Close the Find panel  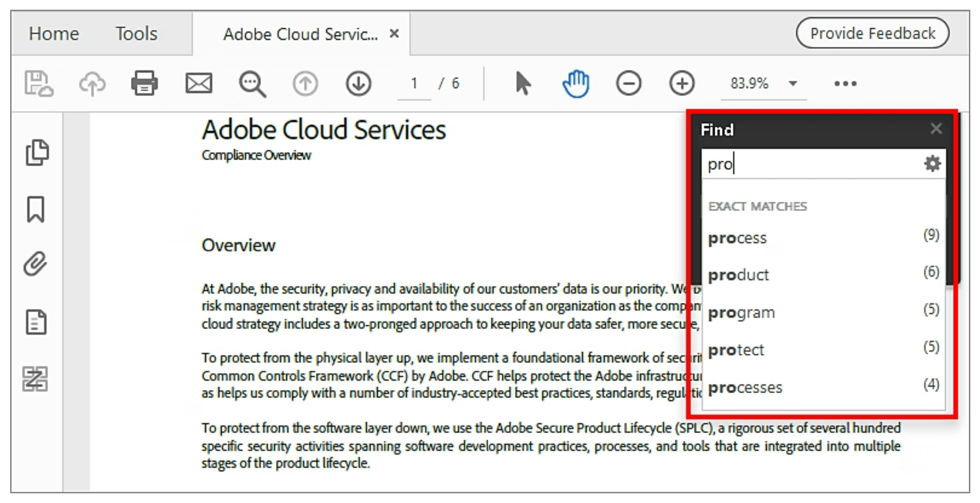tap(936, 129)
